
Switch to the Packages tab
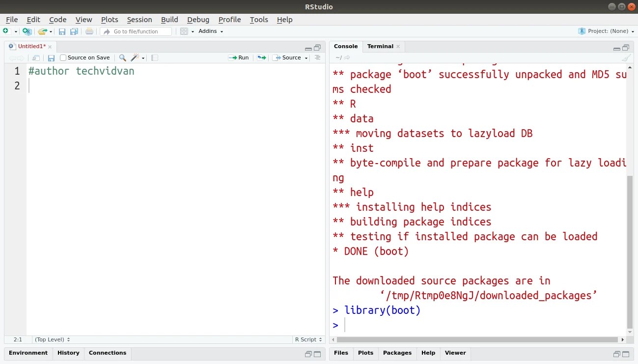(397, 353)
